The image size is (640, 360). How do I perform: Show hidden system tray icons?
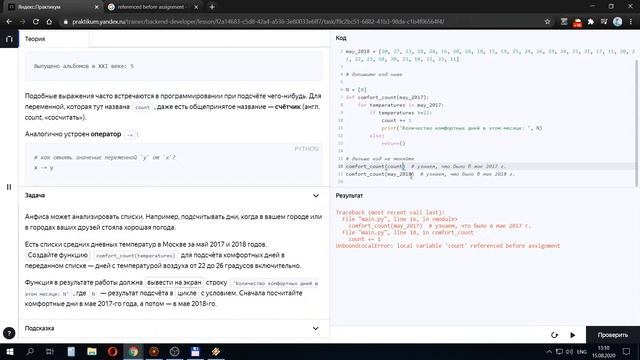[549, 352]
